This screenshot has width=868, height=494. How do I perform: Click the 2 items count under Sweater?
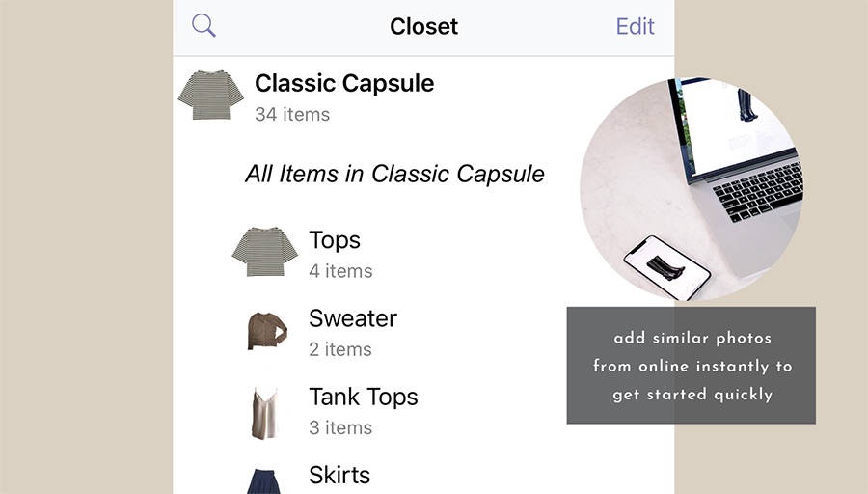(x=340, y=349)
